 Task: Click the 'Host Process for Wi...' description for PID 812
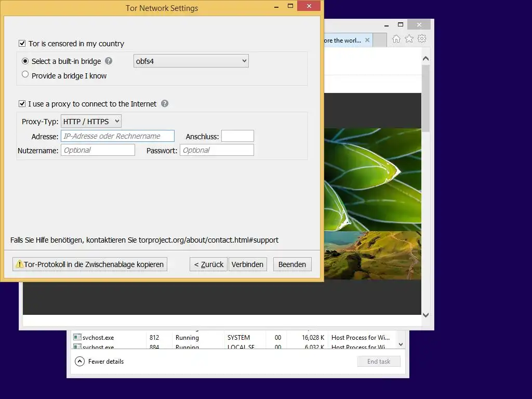pos(361,338)
